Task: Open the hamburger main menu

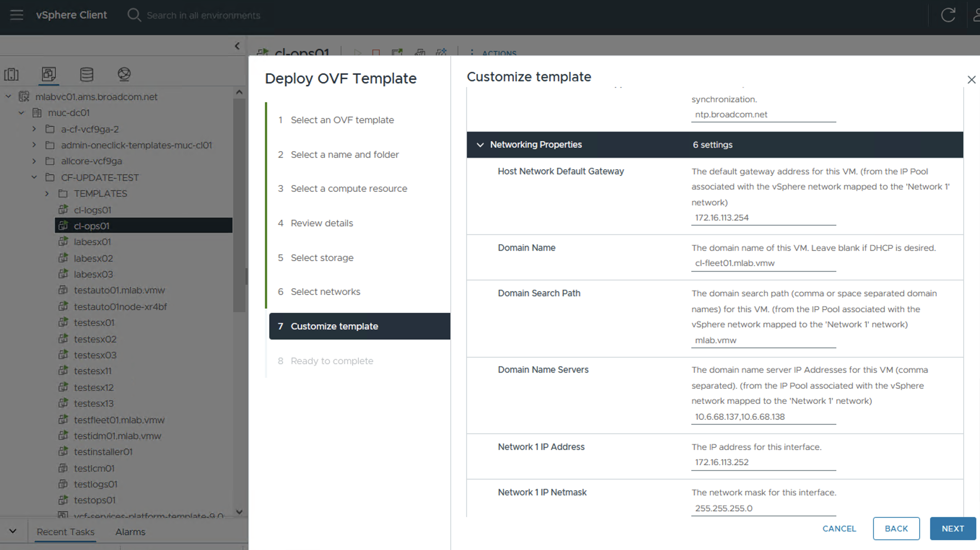Action: (x=16, y=15)
